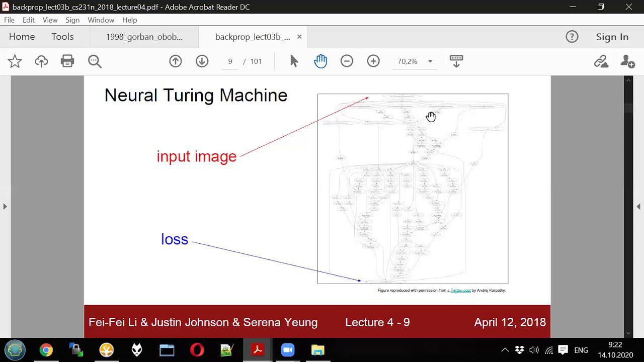Activate the selection arrow tool
The width and height of the screenshot is (644, 362).
click(294, 61)
